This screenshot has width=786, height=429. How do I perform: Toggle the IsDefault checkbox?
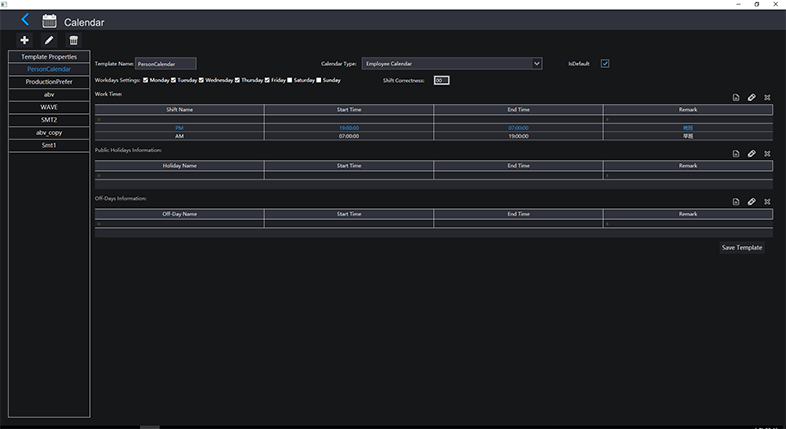click(605, 64)
